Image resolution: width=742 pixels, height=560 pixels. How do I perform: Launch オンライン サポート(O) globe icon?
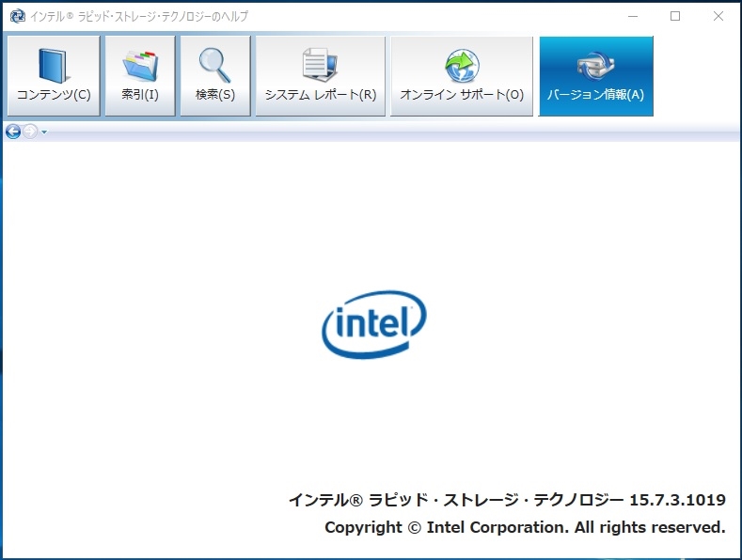point(462,65)
